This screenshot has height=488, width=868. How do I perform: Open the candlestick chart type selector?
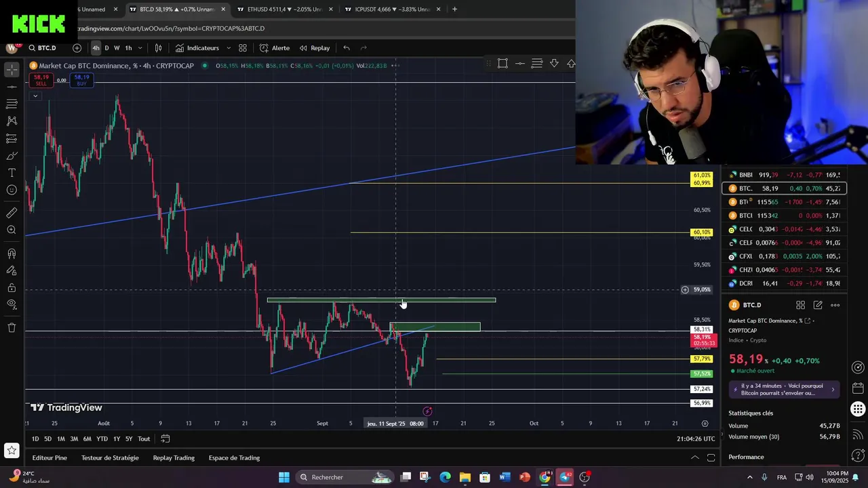point(158,48)
